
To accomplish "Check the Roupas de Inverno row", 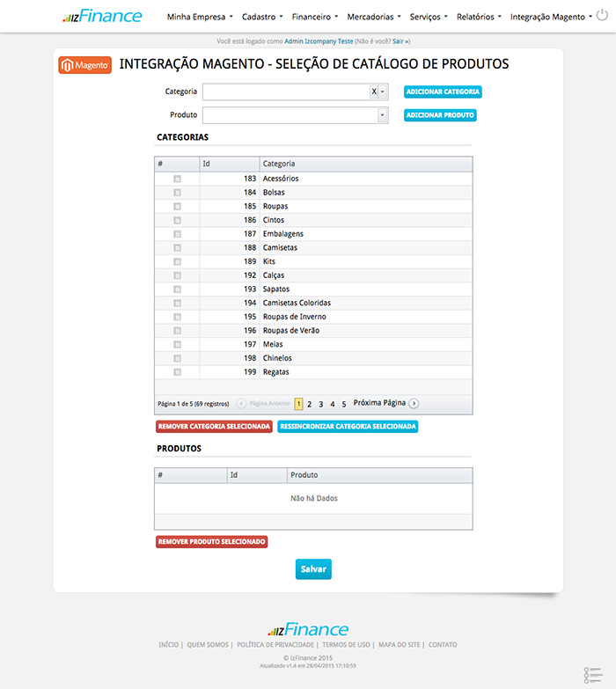I will [x=177, y=317].
